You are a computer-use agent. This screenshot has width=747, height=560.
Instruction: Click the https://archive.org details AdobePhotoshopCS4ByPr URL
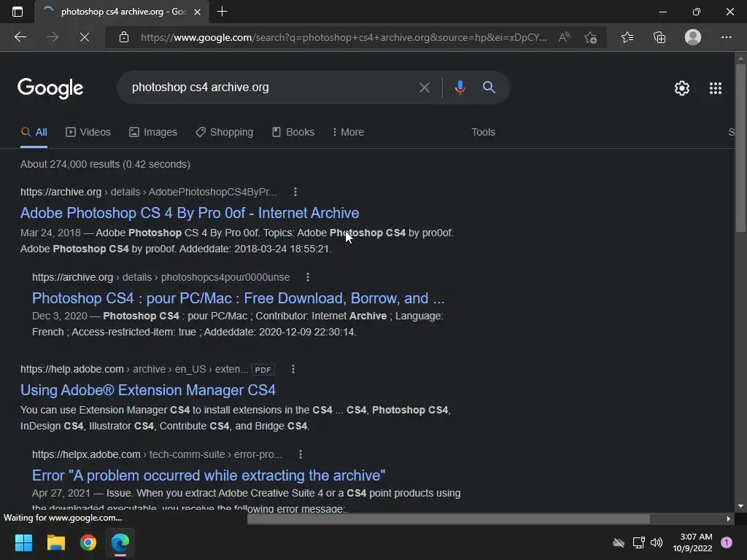coord(149,192)
